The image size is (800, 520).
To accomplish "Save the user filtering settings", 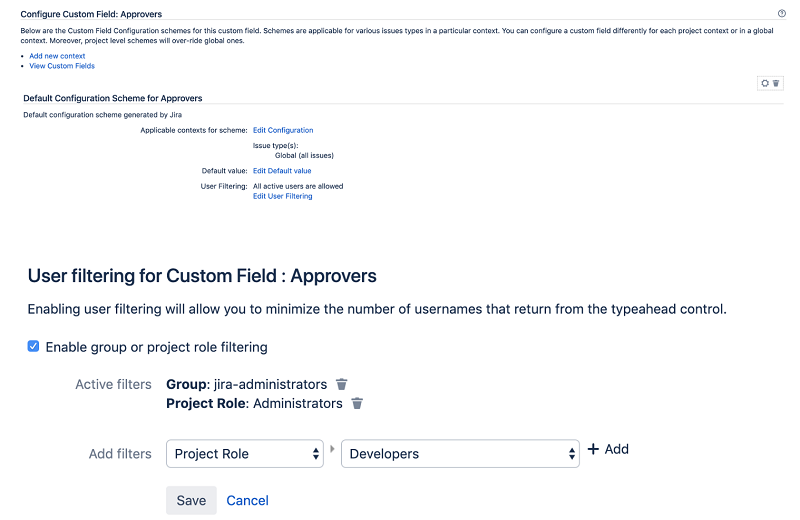I will coord(191,500).
